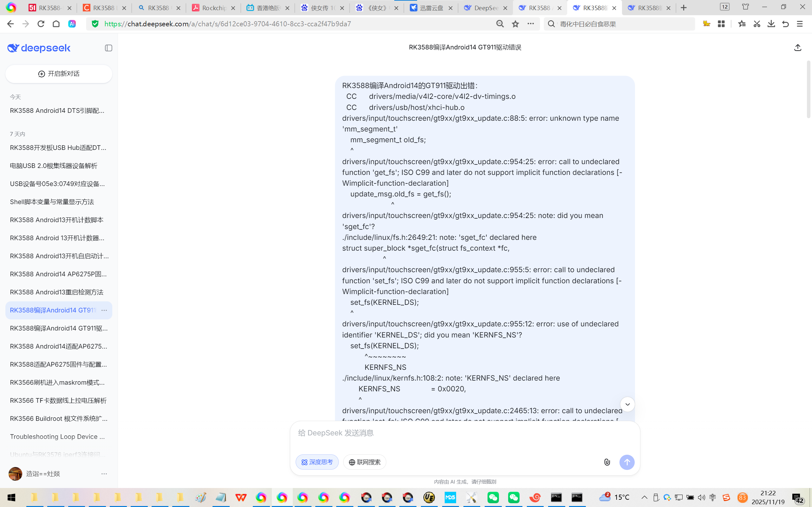Viewport: 812px width, 507px height.
Task: Open browser downloads icon
Action: pyautogui.click(x=771, y=24)
